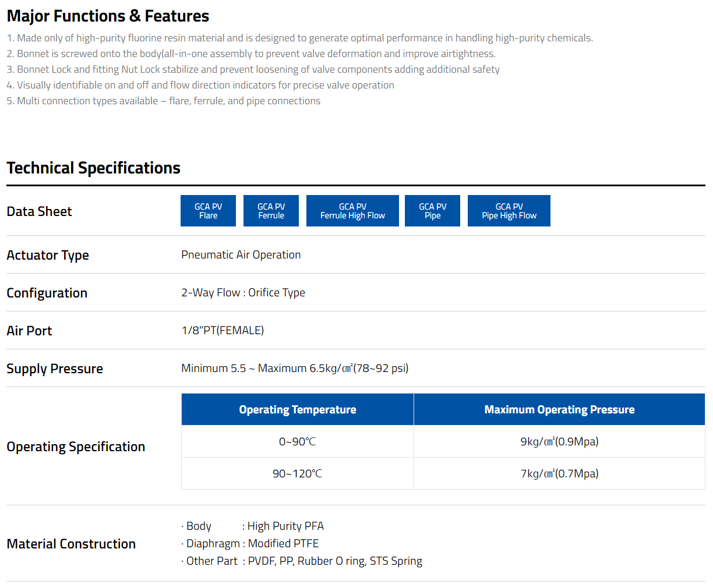Click the Diaphragm : Modified PTFE line
The height and width of the screenshot is (588, 713).
[250, 543]
